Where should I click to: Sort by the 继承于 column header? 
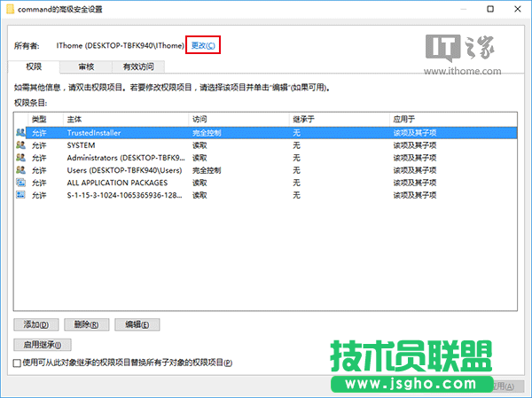pos(339,119)
